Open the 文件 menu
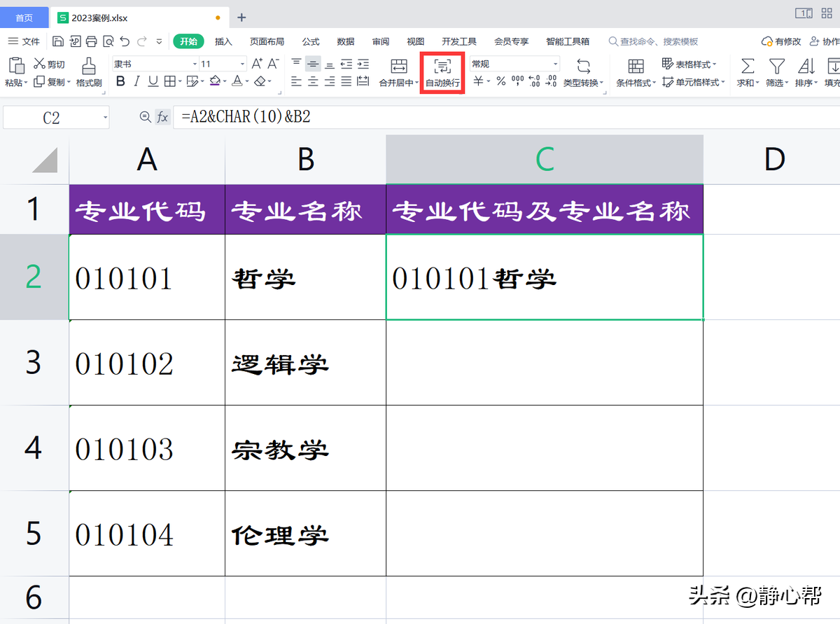Viewport: 840px width, 624px height. (24, 41)
